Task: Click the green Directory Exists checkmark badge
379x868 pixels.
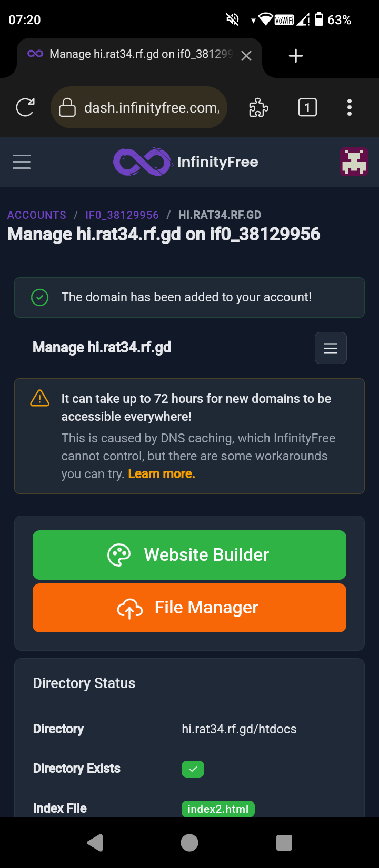Action: pos(193,769)
